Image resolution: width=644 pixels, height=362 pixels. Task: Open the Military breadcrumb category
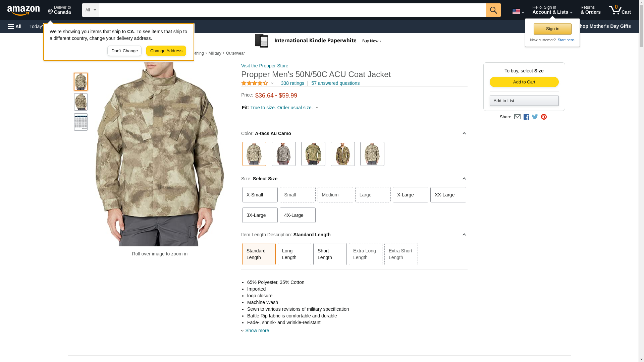215,53
